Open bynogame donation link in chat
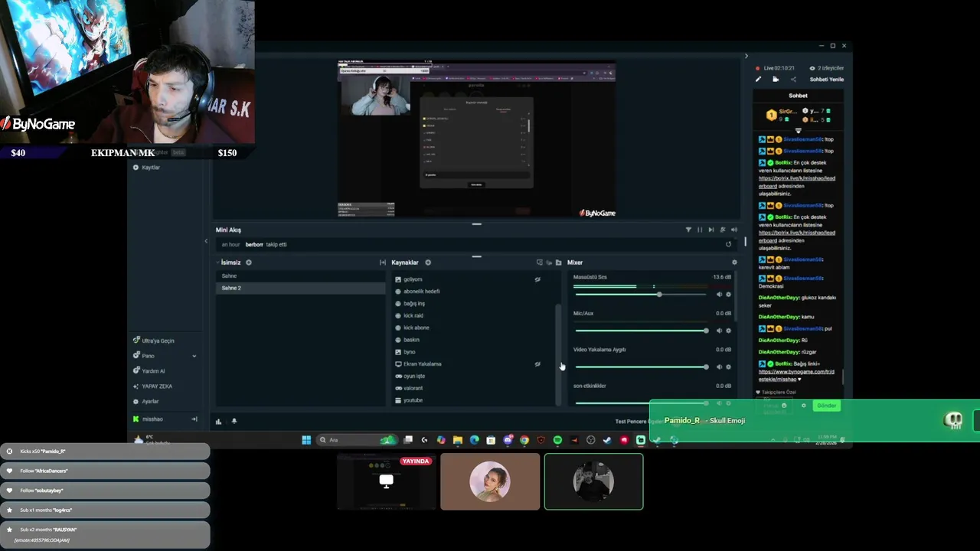 (796, 375)
